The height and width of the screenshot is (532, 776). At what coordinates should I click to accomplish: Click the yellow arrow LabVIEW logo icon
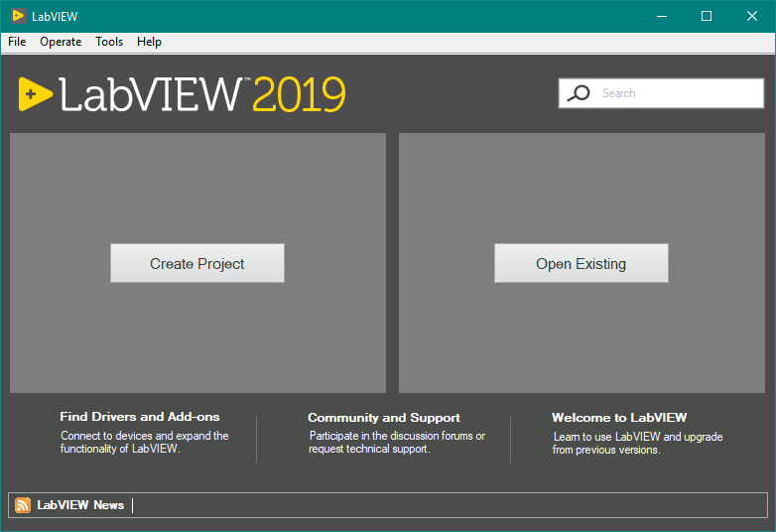(35, 94)
